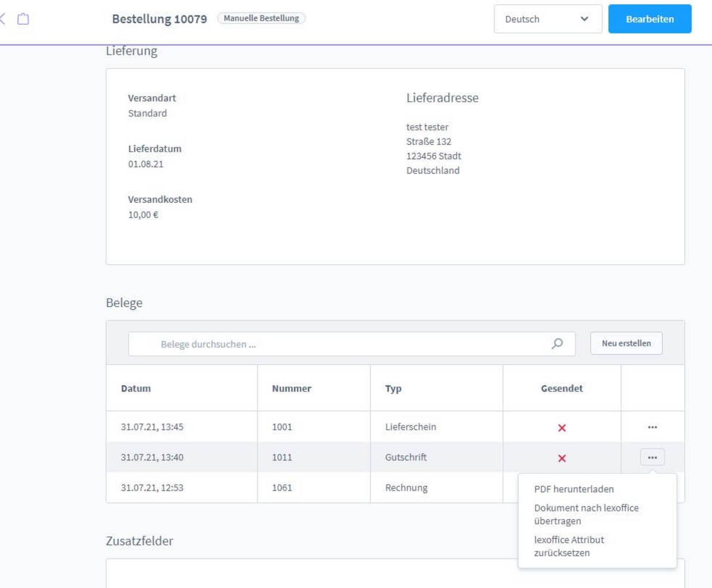
Task: Click red X sent status for Gutschrift
Action: pos(562,458)
